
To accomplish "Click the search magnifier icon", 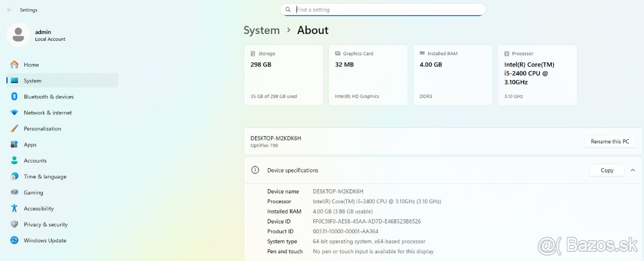I will (288, 10).
